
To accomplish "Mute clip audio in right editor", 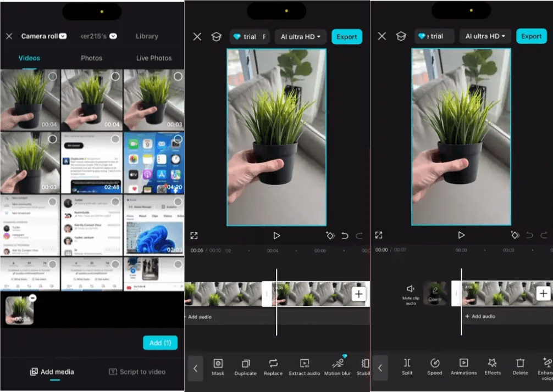I will coord(411,294).
